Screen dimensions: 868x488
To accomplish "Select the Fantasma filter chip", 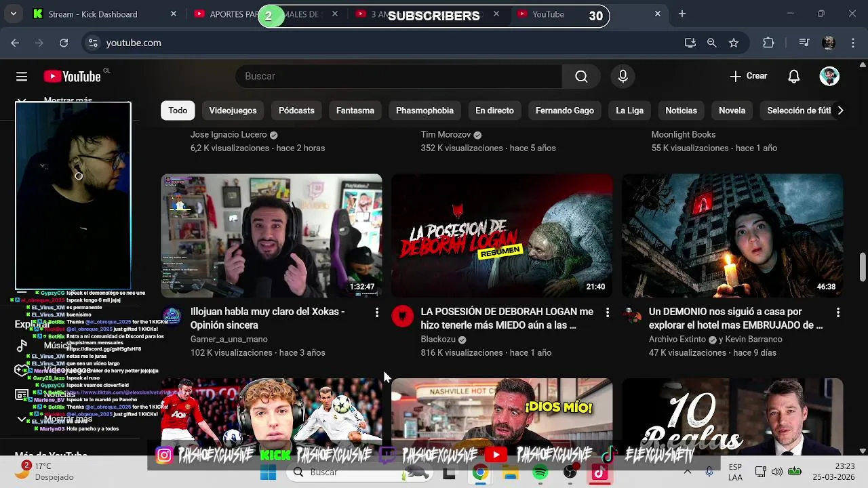I will tap(355, 110).
